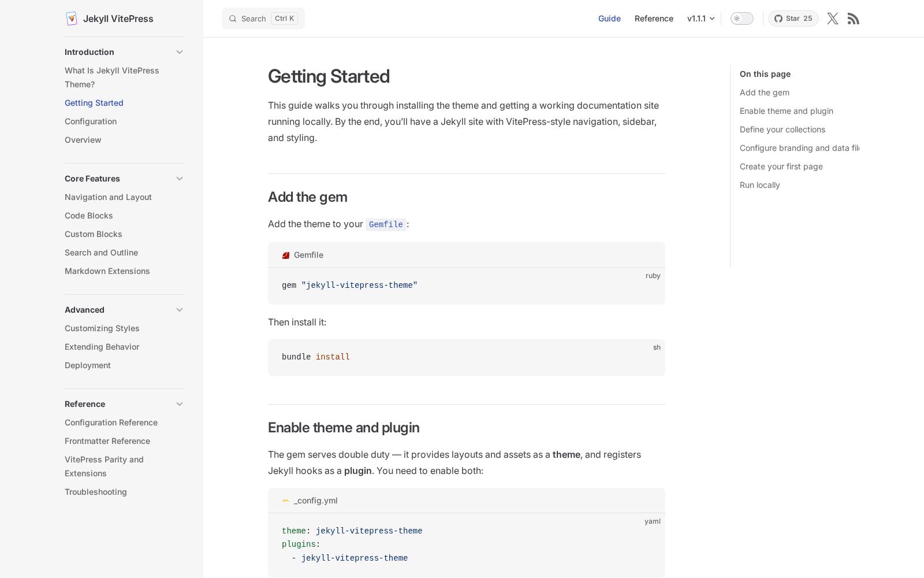Open Markdown Extensions in sidebar
The image size is (924, 578).
pos(107,271)
